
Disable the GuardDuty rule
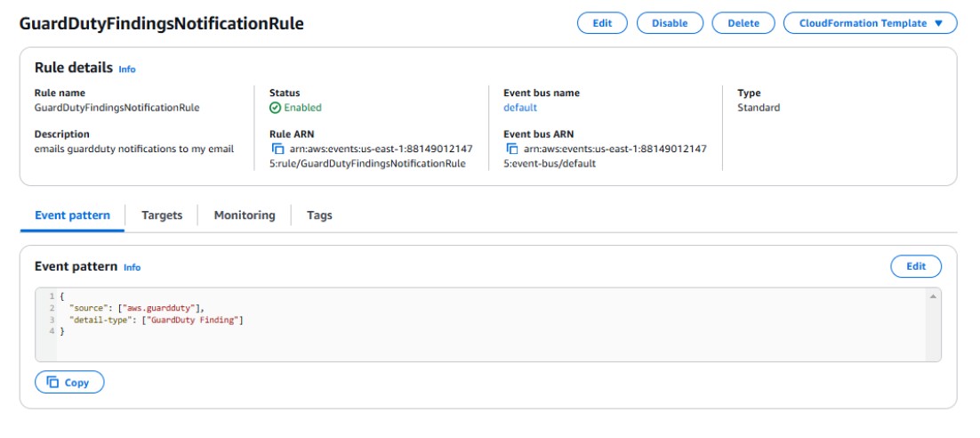coord(670,23)
